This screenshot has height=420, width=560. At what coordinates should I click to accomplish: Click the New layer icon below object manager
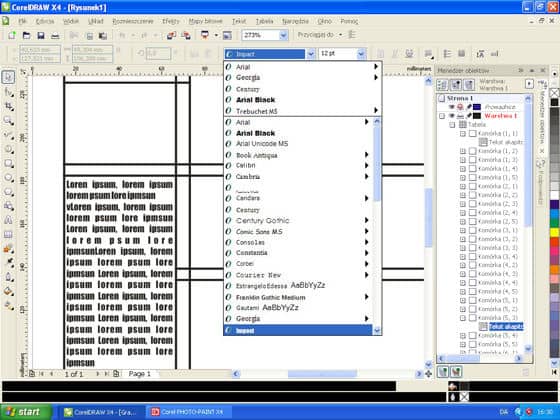(443, 372)
